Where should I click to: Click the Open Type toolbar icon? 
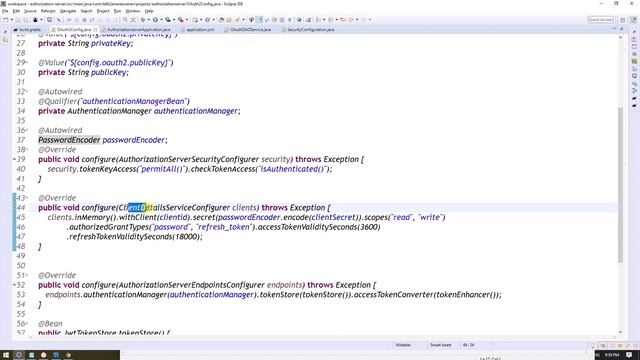click(221, 20)
